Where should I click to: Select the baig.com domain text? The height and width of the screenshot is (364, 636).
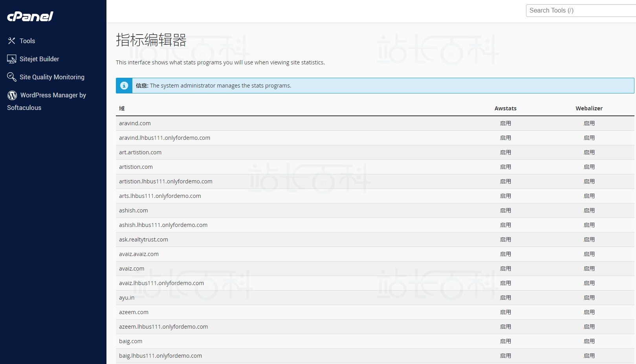131,341
